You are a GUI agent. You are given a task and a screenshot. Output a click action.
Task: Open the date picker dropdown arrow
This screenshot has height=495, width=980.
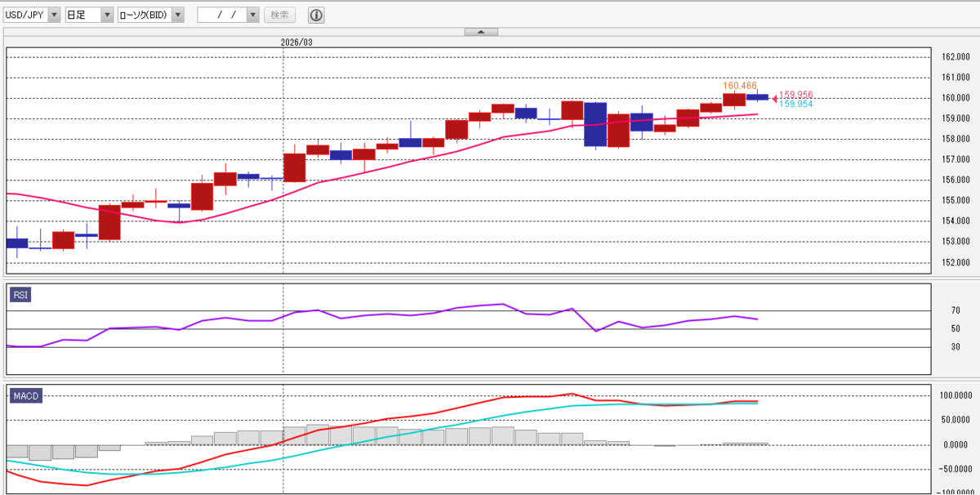(252, 15)
